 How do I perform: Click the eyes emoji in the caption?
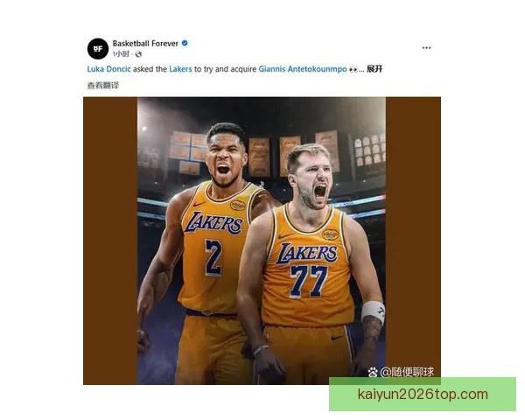point(353,69)
